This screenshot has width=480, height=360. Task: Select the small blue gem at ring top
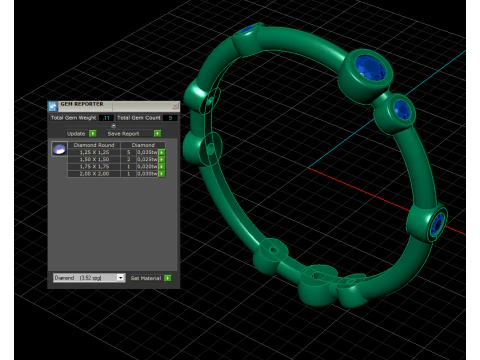(248, 29)
